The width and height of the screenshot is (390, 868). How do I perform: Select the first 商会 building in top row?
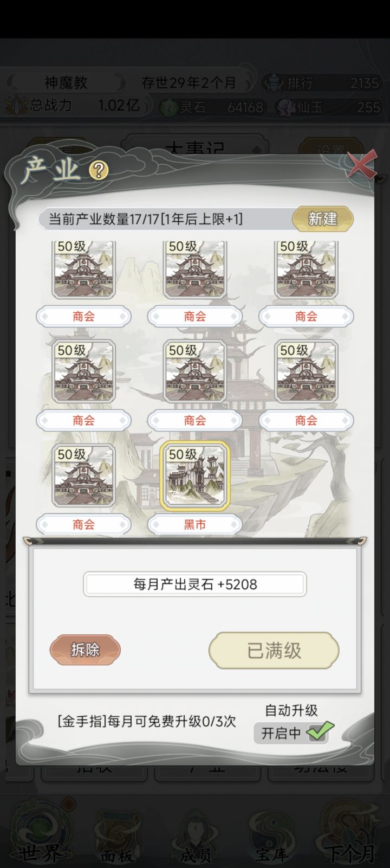click(x=83, y=269)
